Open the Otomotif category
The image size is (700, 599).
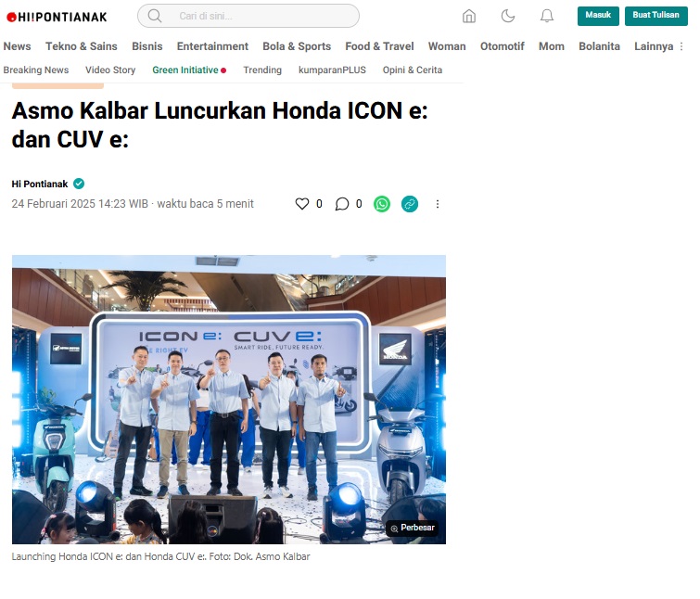click(x=503, y=46)
